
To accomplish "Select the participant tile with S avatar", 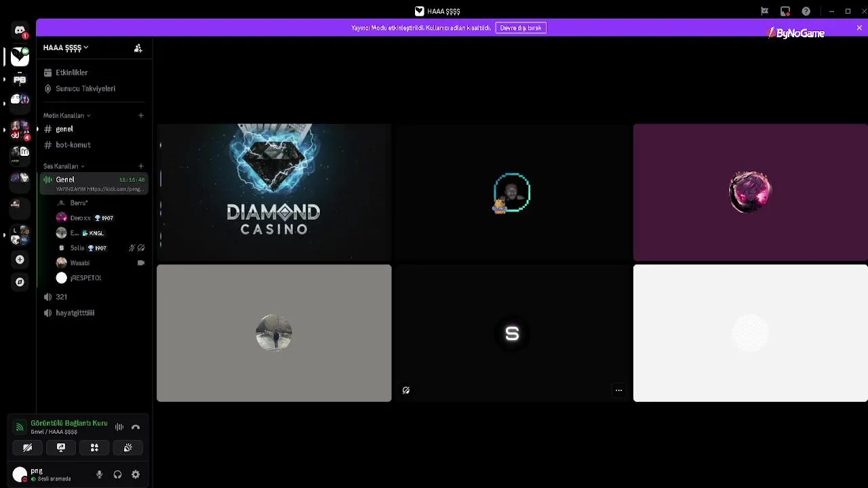I will tap(512, 333).
